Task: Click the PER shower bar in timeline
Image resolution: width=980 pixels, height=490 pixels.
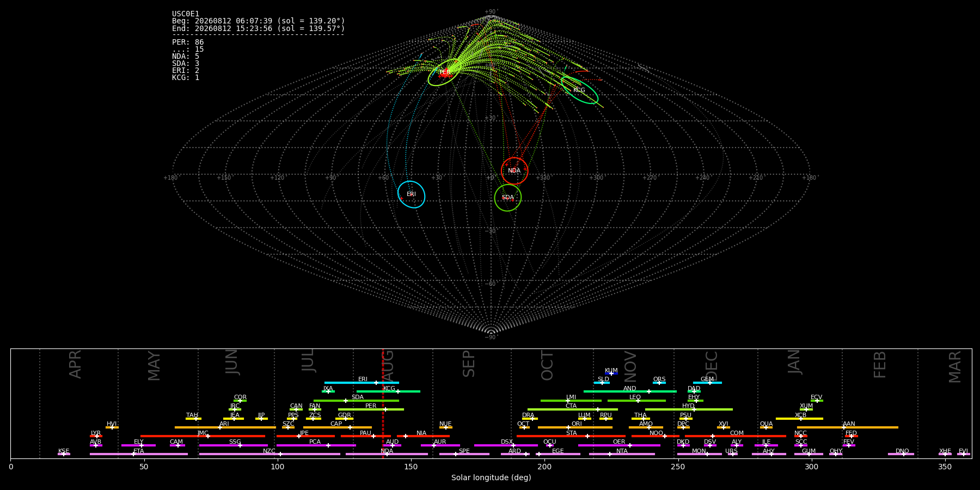Action: point(371,409)
